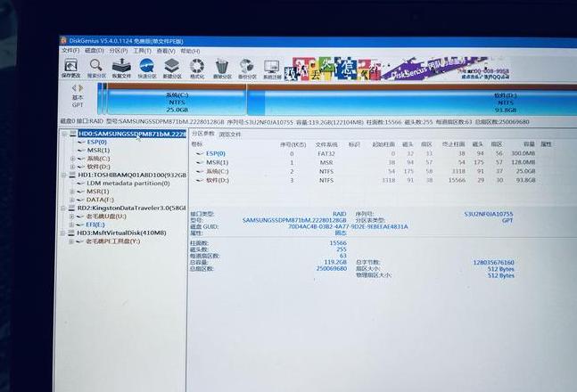Viewport: 577px width, 392px height.
Task: Click the disk icon beside HD0:SAMSUNG in tree
Action: coord(72,134)
